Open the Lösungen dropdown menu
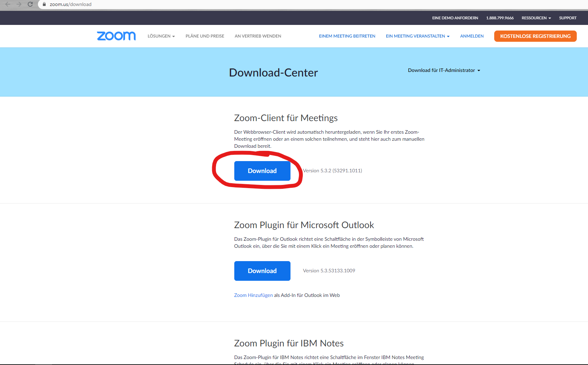 [161, 36]
